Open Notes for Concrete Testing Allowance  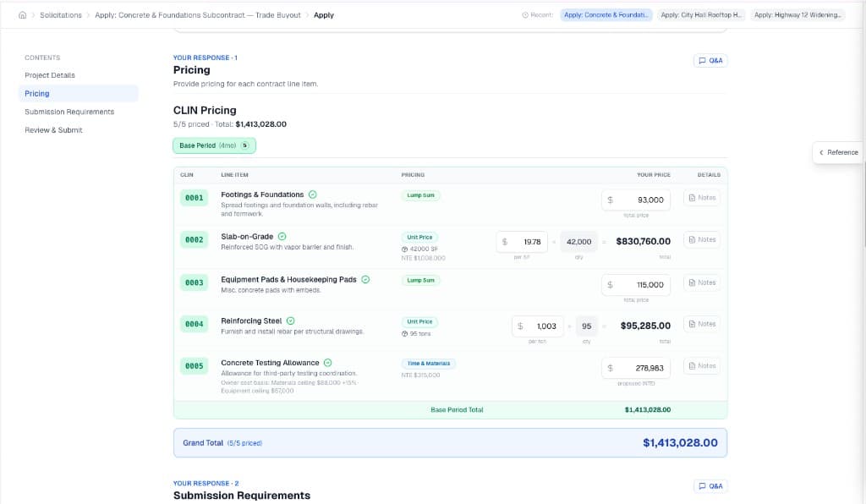point(702,366)
